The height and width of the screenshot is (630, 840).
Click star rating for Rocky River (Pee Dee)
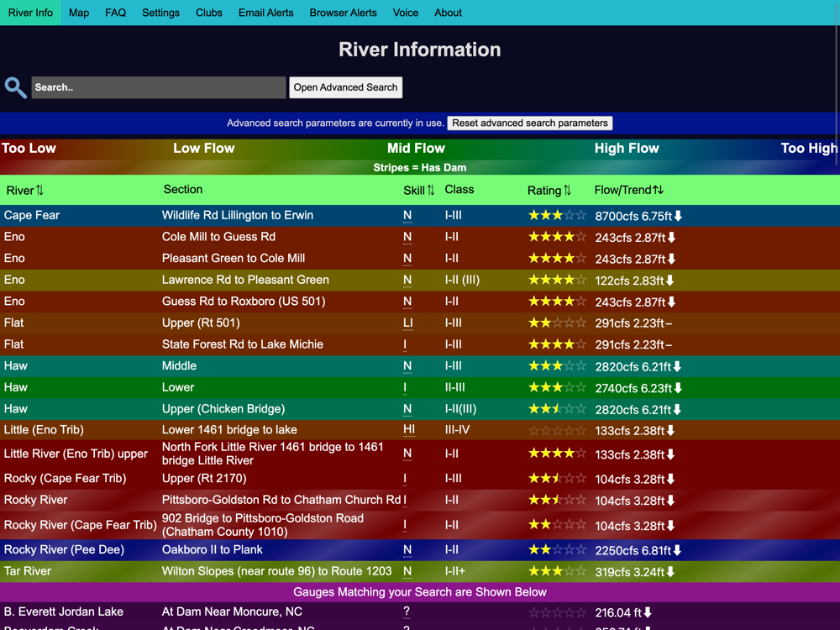pos(557,549)
